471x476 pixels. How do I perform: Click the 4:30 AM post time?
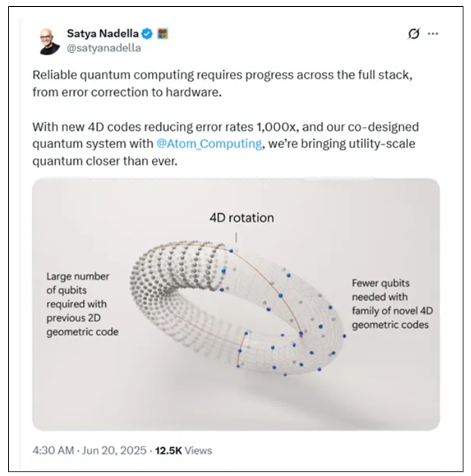(53, 450)
